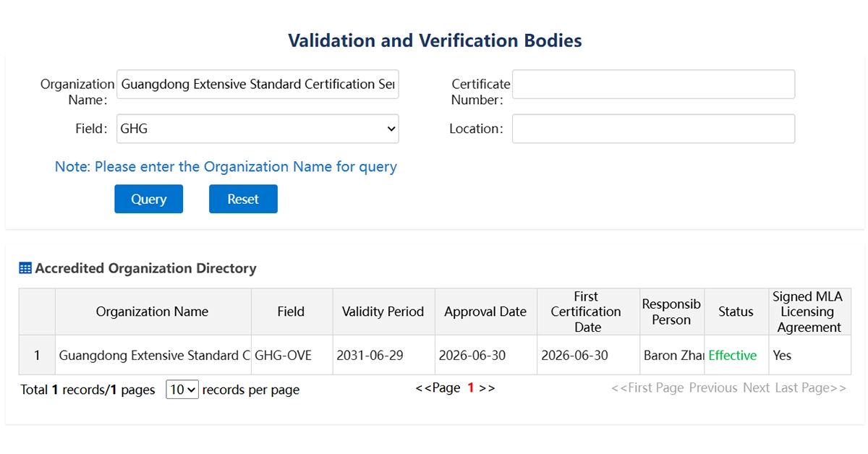868x454 pixels.
Task: Click the table grid icon beside Accredited Organization Directory
Action: tap(25, 268)
